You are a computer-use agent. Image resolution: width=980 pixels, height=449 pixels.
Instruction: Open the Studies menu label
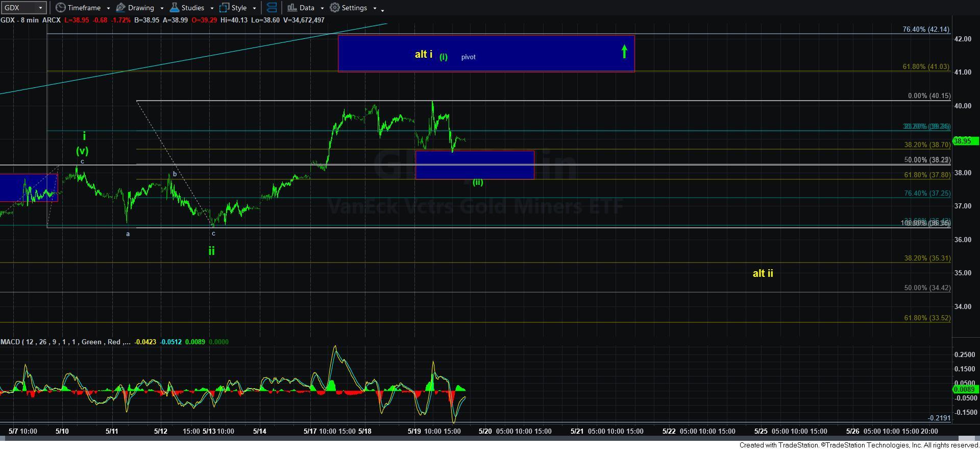click(x=193, y=8)
